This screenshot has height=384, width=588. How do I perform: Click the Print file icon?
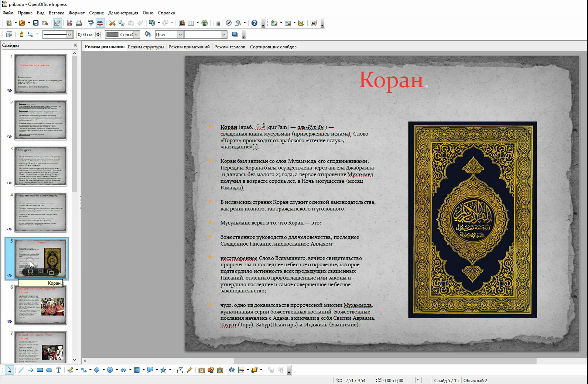point(79,23)
